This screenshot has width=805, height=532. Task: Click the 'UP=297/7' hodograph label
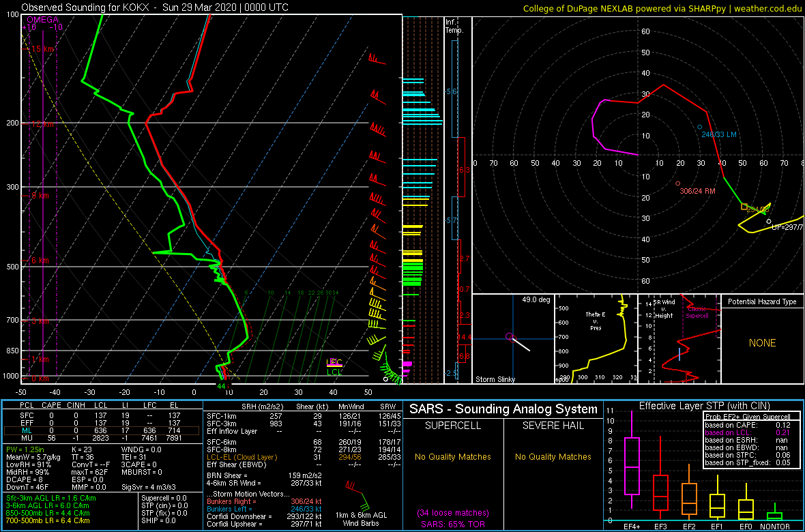(788, 227)
